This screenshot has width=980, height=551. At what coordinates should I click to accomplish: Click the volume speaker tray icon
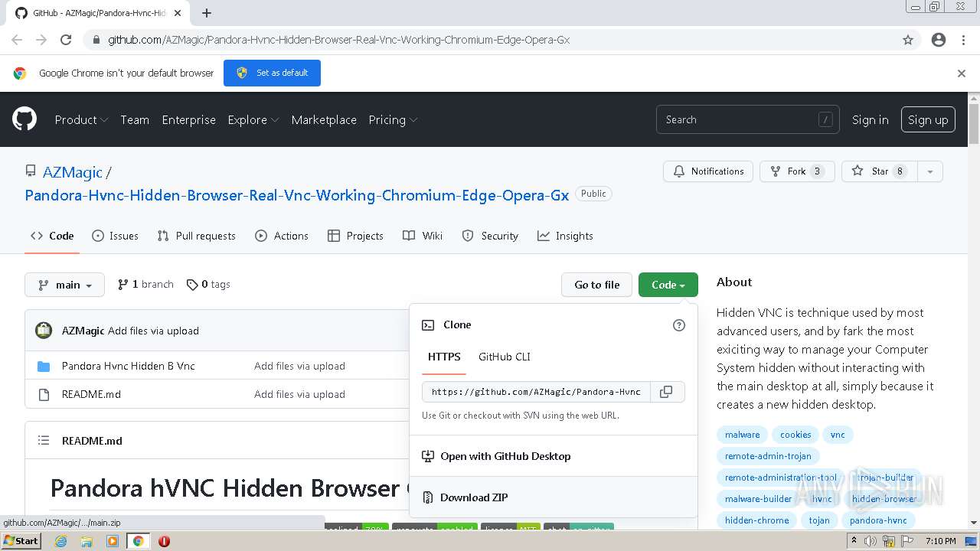(871, 541)
